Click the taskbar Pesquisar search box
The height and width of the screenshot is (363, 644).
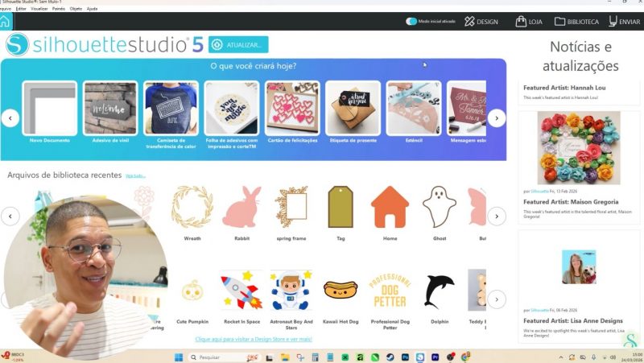point(224,357)
